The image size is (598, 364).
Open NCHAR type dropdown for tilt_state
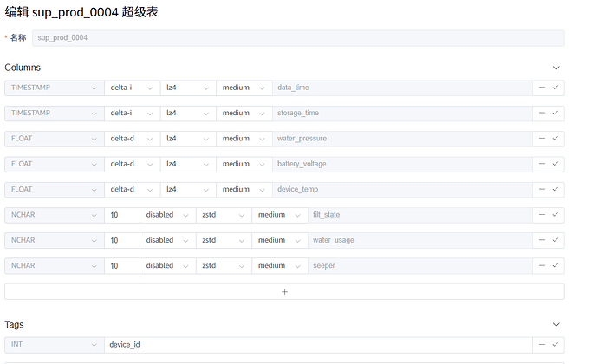tap(54, 215)
